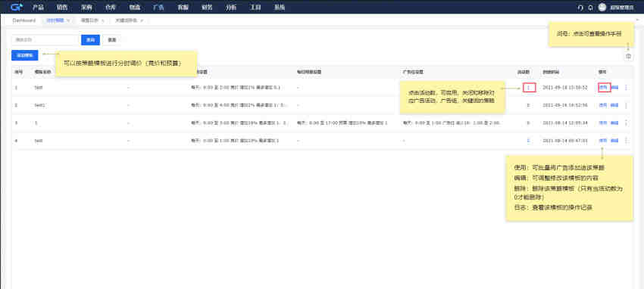Select the 分时策略 tab

pos(55,20)
